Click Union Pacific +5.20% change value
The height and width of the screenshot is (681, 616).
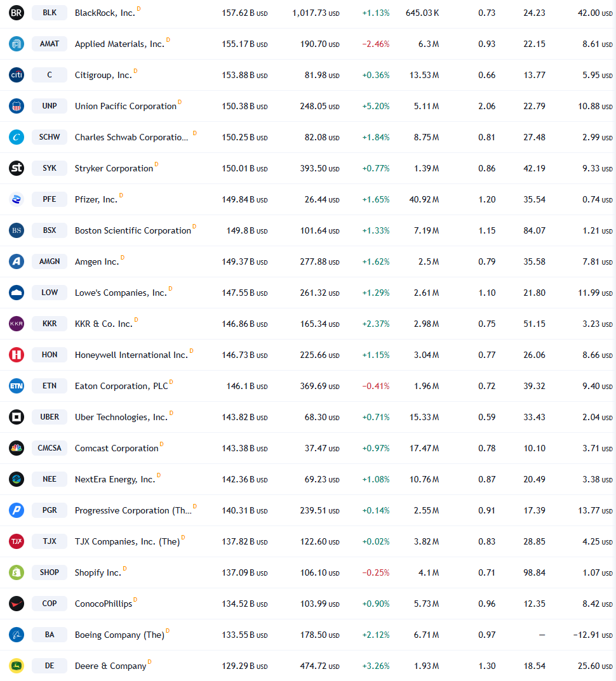pyautogui.click(x=376, y=107)
